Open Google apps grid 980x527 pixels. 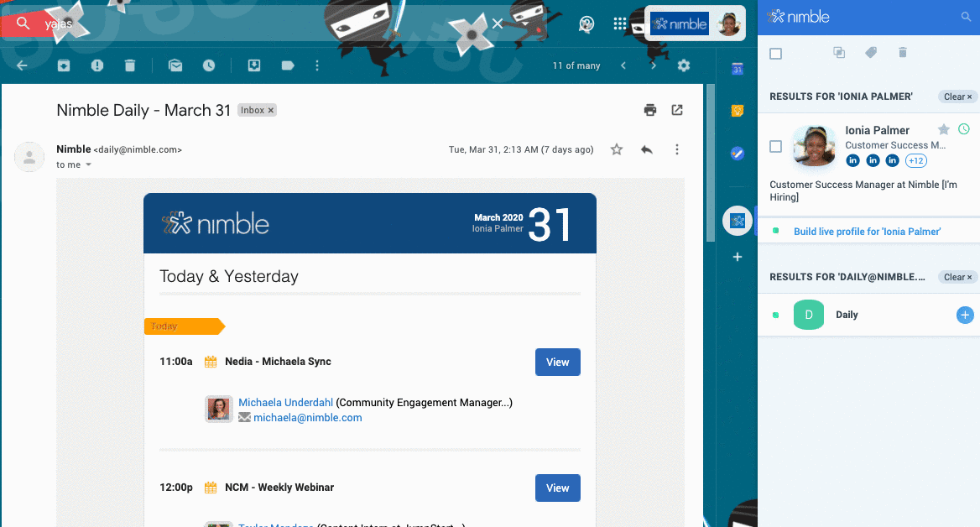tap(620, 23)
